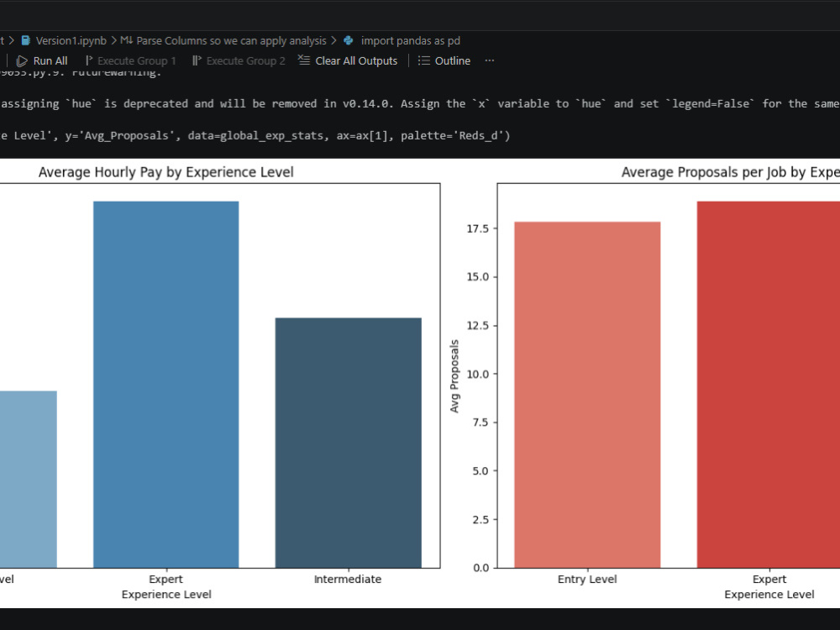Open the notebook Outline view
Screen dimensions: 840x630
pyautogui.click(x=444, y=61)
